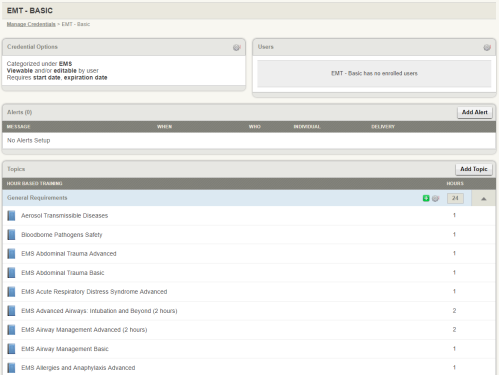Screen dimensions: 499x375
Task: Open EMS Abdominal Trauma Basic course
Action: point(63,273)
